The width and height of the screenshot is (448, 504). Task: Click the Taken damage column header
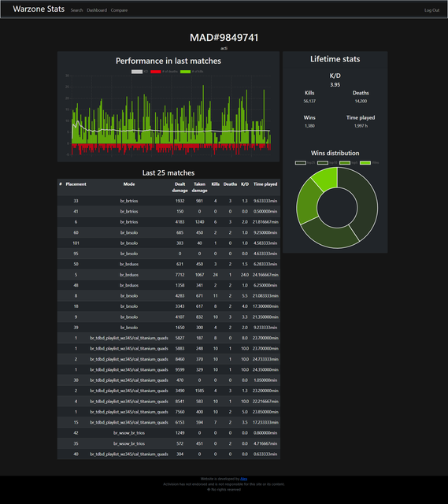click(x=199, y=187)
